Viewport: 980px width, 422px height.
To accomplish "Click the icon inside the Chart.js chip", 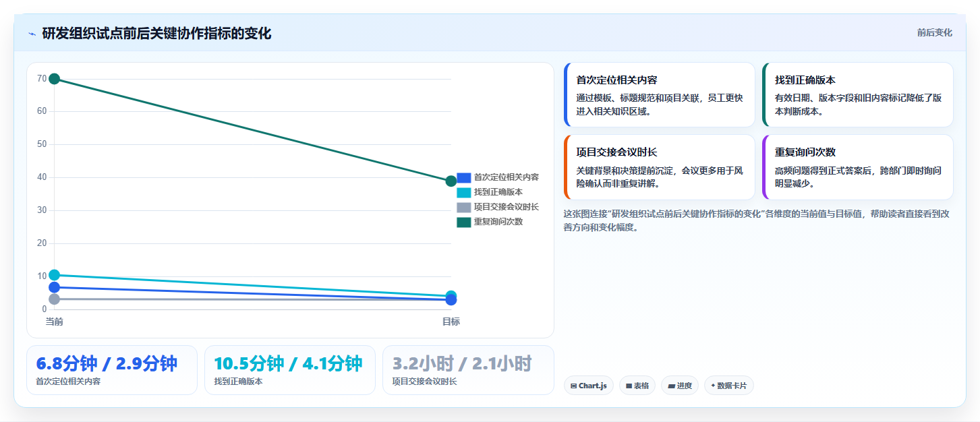I will (x=573, y=386).
